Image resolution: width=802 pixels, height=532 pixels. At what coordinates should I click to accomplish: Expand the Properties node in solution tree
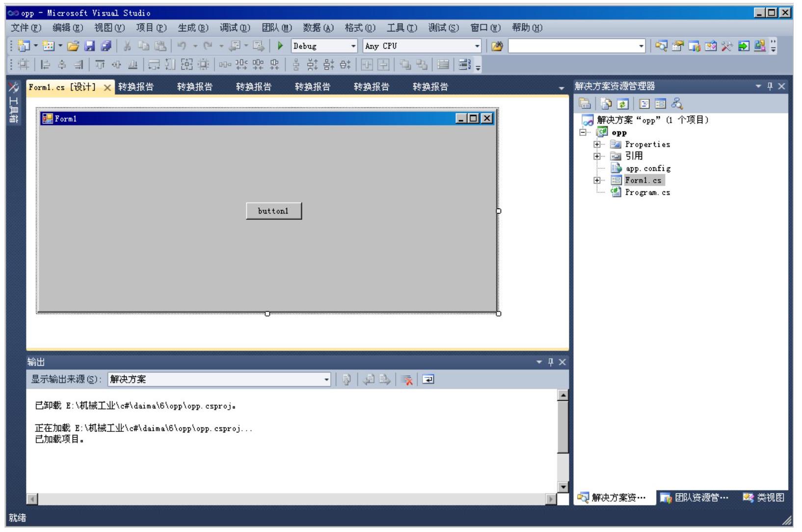597,144
